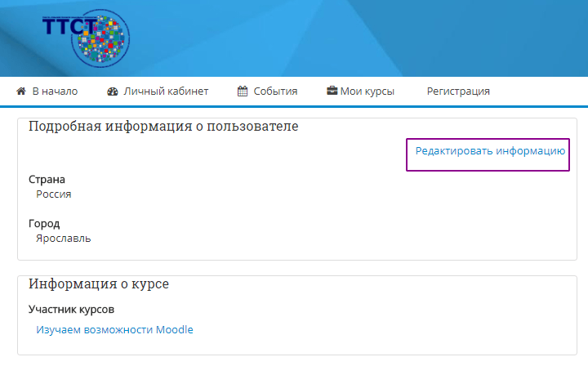This screenshot has width=588, height=366.
Task: Click the calendar icon beside События
Action: 243,91
